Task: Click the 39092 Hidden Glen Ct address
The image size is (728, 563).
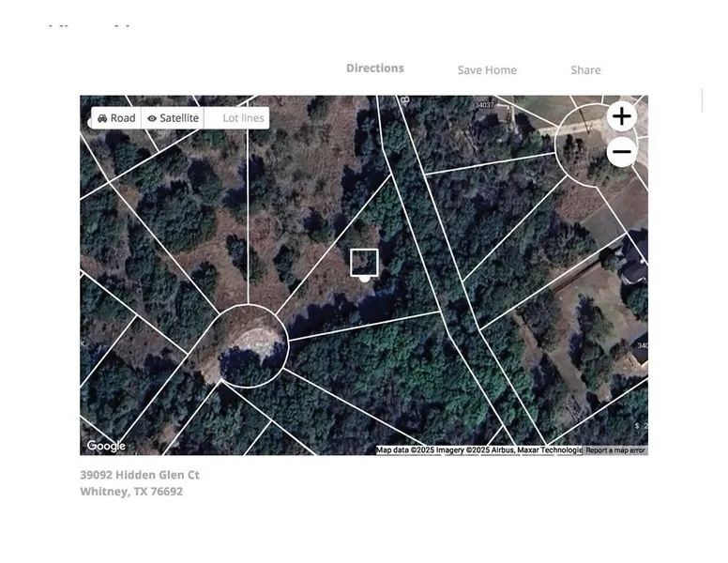Action: pos(140,475)
